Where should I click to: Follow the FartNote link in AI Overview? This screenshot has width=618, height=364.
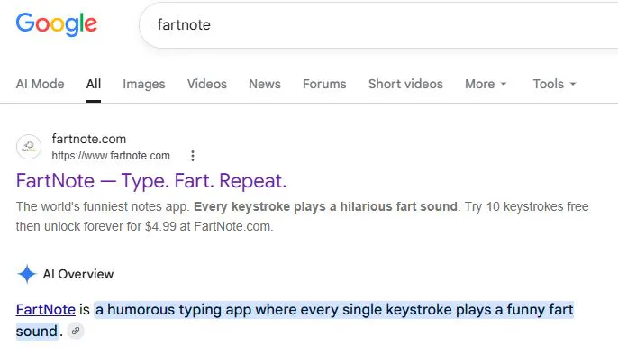(x=46, y=310)
